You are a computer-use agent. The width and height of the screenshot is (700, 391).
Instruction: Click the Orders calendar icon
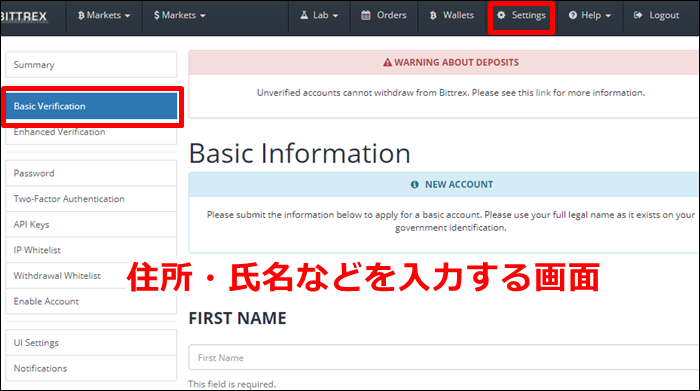pyautogui.click(x=366, y=15)
